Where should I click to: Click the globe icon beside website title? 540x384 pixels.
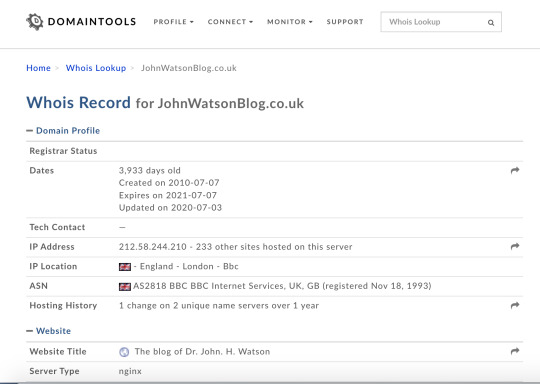(124, 352)
